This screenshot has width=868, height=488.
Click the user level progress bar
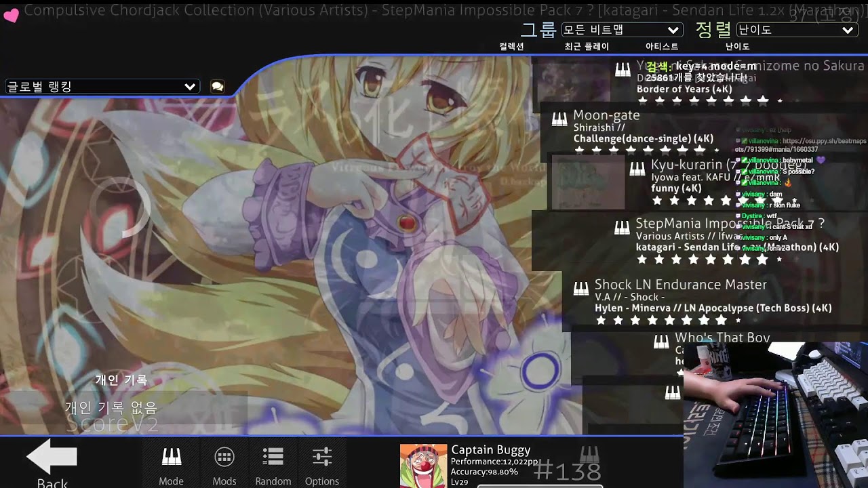point(540,486)
